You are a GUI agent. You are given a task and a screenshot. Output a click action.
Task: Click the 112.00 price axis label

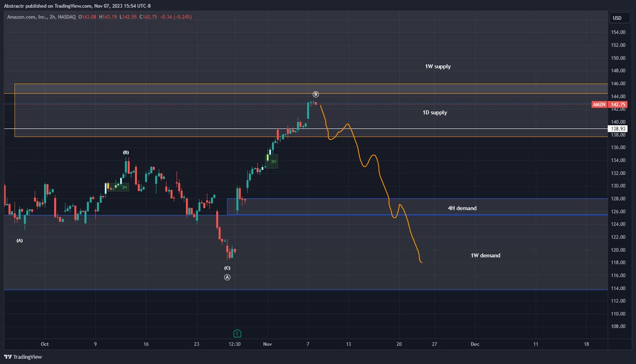[618, 301]
